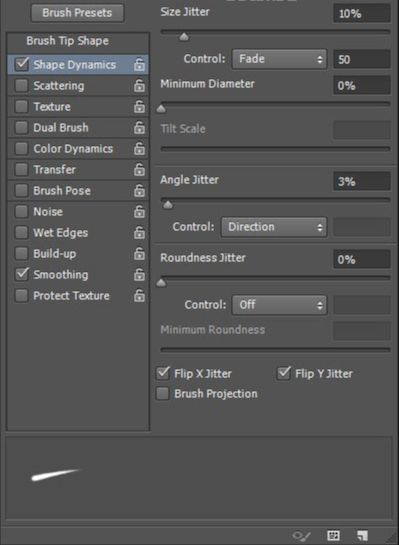Select the Scattering panel row

(78, 86)
